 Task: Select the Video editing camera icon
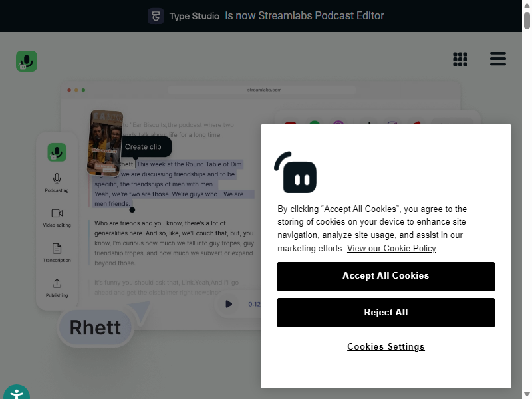[57, 213]
